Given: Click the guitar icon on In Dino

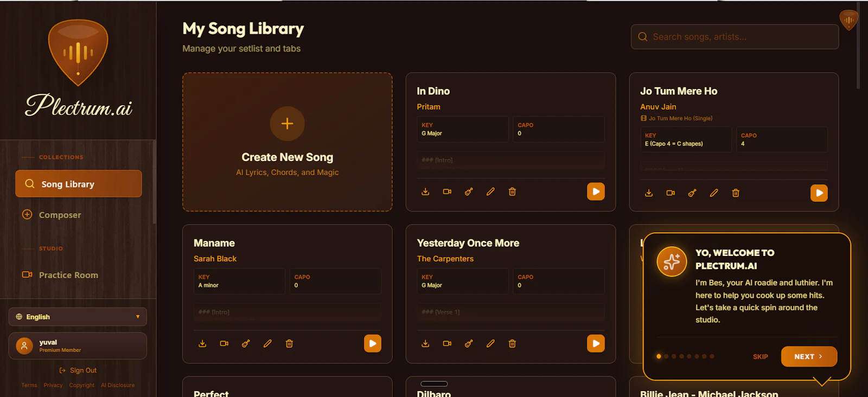Looking at the screenshot, I should click(469, 191).
